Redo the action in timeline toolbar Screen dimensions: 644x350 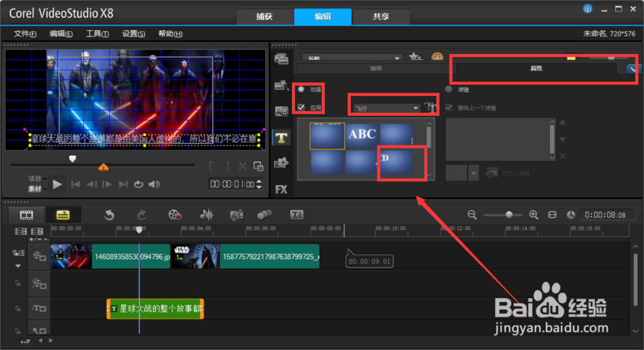click(x=142, y=215)
